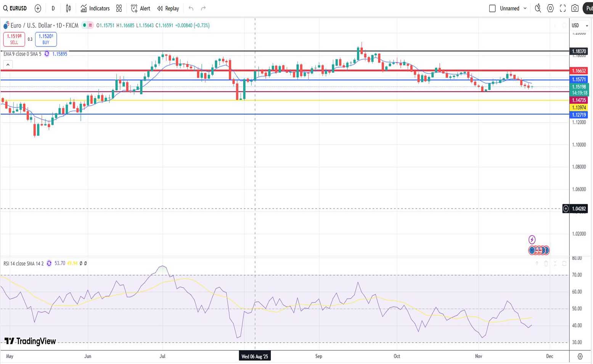Take a chart snapshot with camera icon

(x=575, y=8)
